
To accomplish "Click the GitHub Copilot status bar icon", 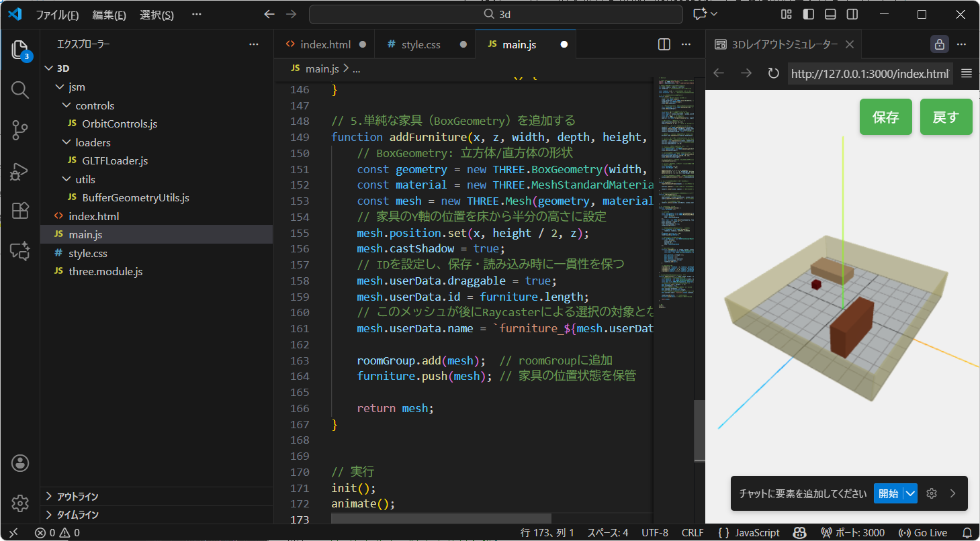I will 799,532.
